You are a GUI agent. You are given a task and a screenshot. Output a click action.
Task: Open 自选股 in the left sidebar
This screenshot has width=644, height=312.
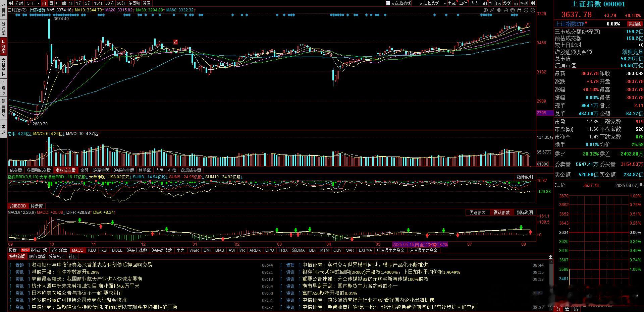[3, 88]
